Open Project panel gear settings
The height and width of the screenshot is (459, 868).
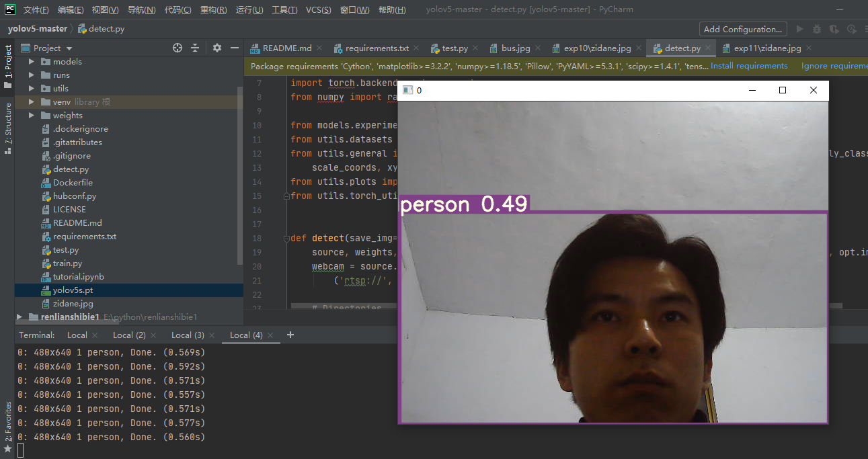click(x=216, y=48)
